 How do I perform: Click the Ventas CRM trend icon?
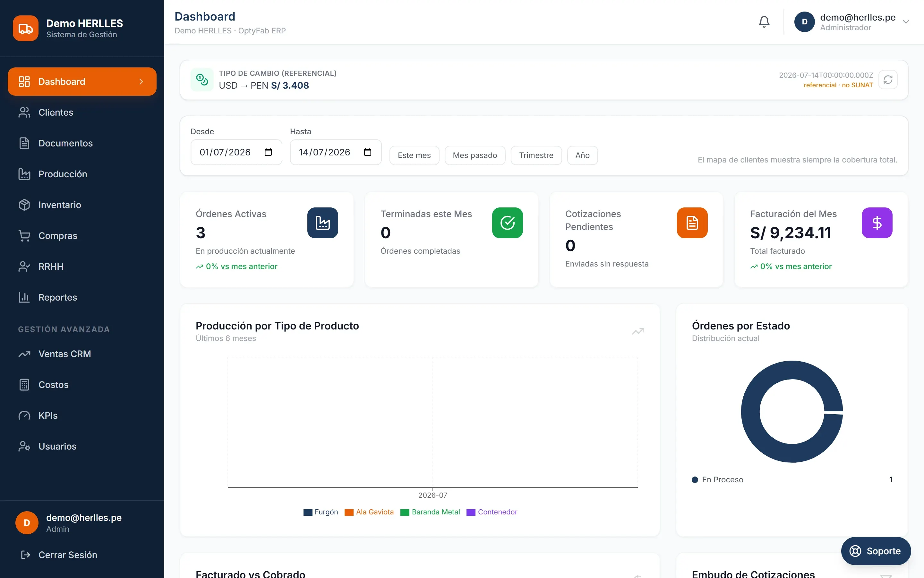(x=24, y=354)
